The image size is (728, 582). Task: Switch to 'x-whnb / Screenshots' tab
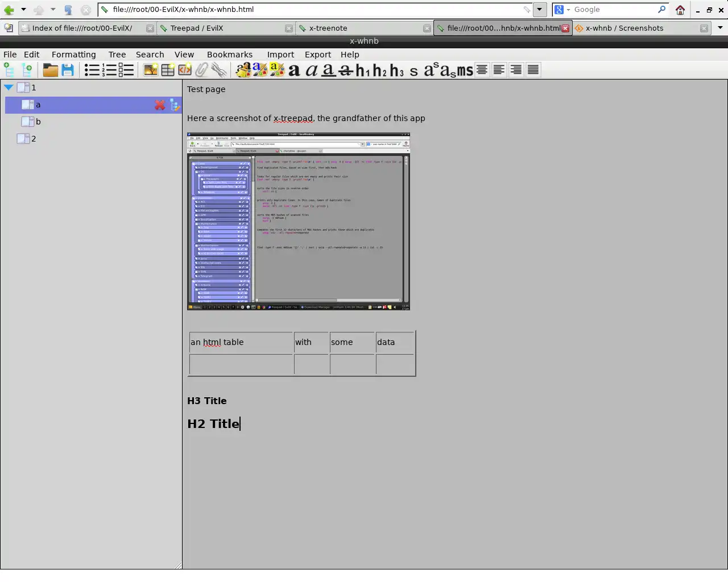(x=642, y=28)
